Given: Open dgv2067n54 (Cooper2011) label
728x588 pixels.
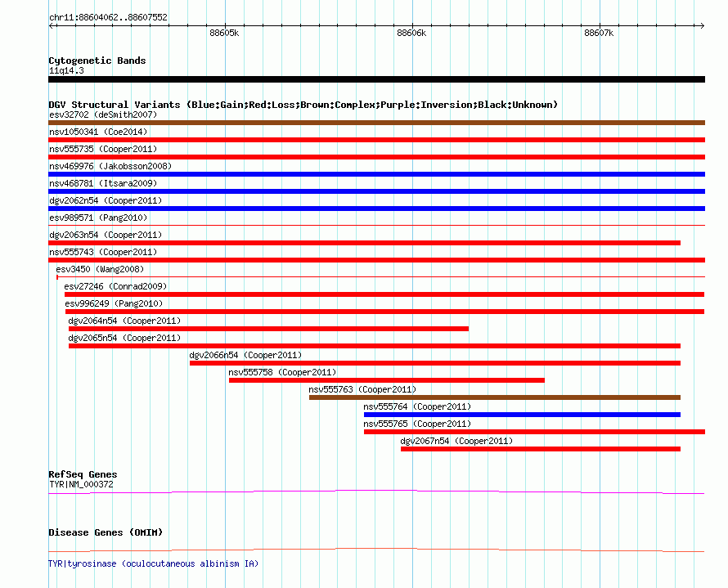Looking at the screenshot, I should pos(457,441).
